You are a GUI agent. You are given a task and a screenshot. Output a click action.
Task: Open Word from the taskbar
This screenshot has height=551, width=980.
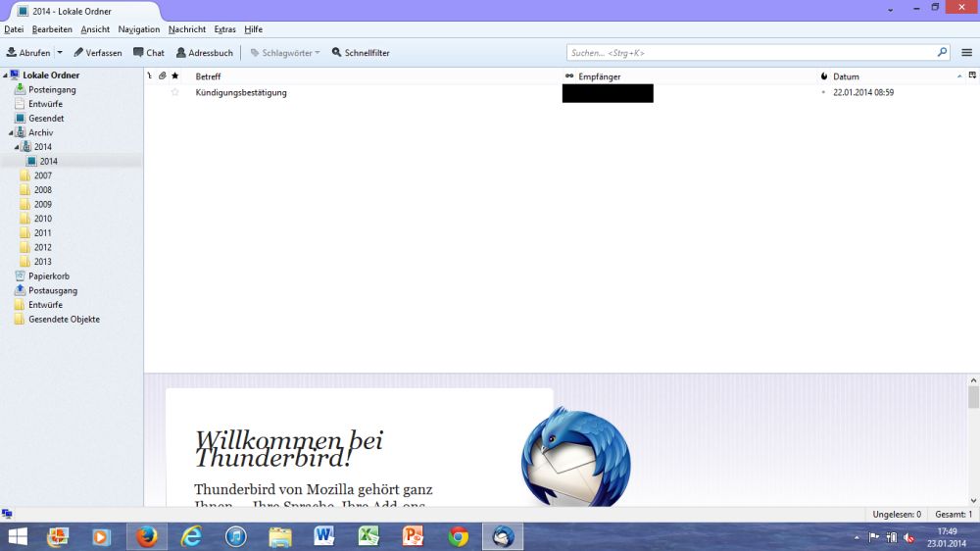[324, 536]
